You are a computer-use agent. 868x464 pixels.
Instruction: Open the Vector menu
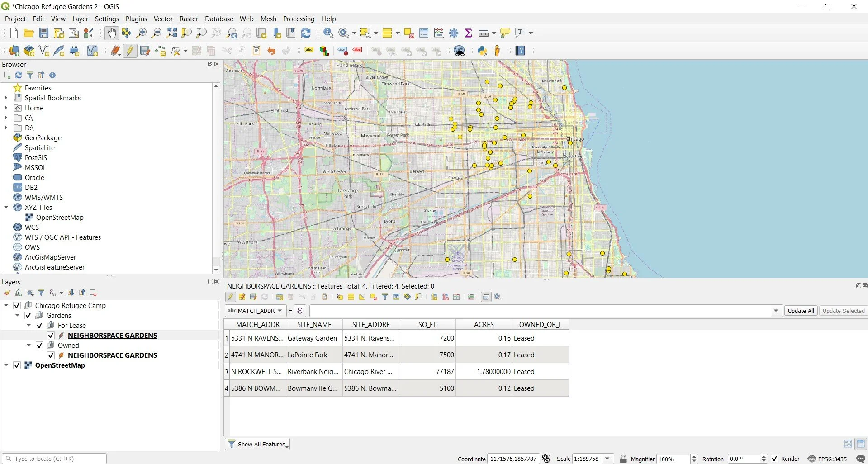pyautogui.click(x=163, y=19)
